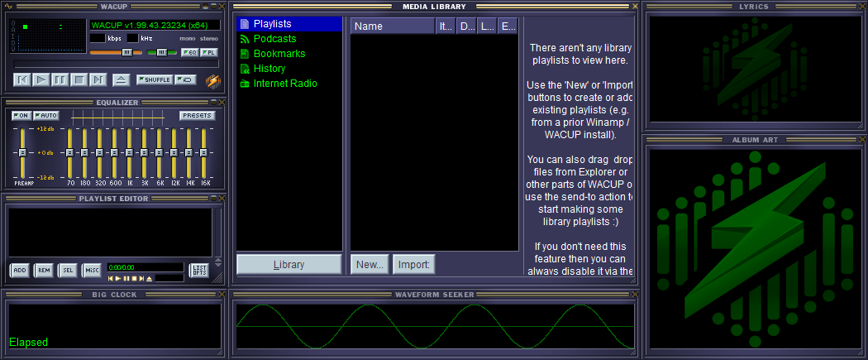The height and width of the screenshot is (360, 868).
Task: Play the current track in WACUP main window
Action: [x=41, y=79]
